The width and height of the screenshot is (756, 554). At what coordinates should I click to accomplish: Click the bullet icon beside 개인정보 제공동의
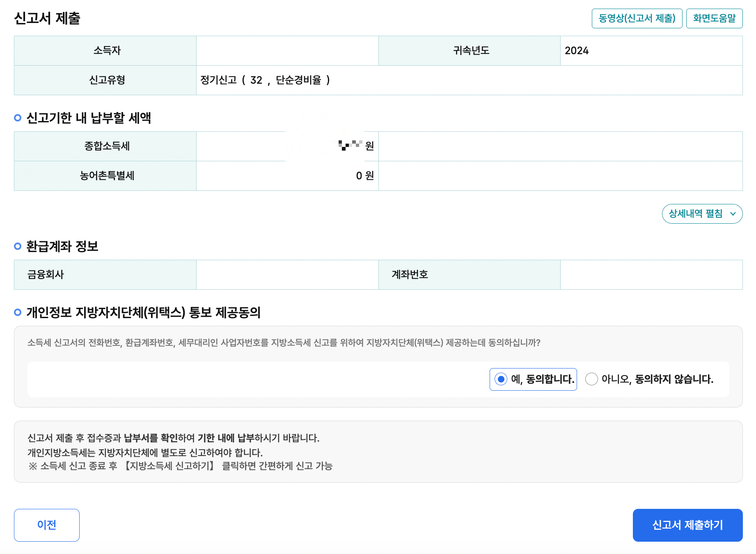click(18, 312)
